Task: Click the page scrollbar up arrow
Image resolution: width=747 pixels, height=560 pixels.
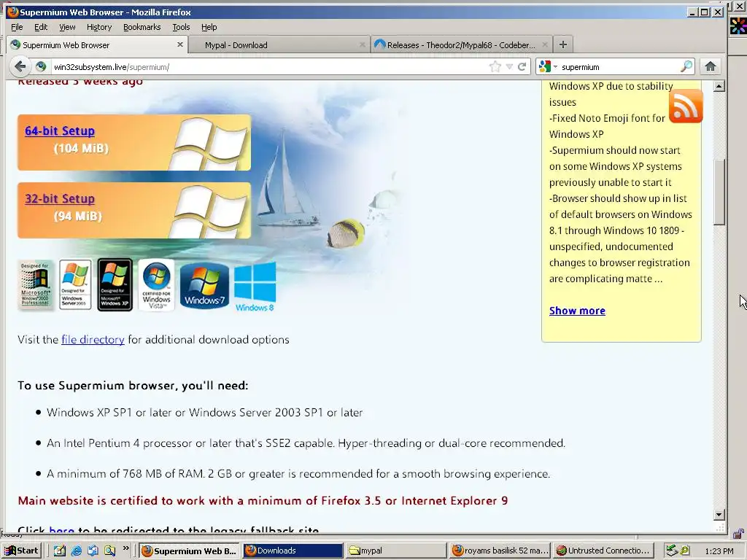Action: [719, 86]
